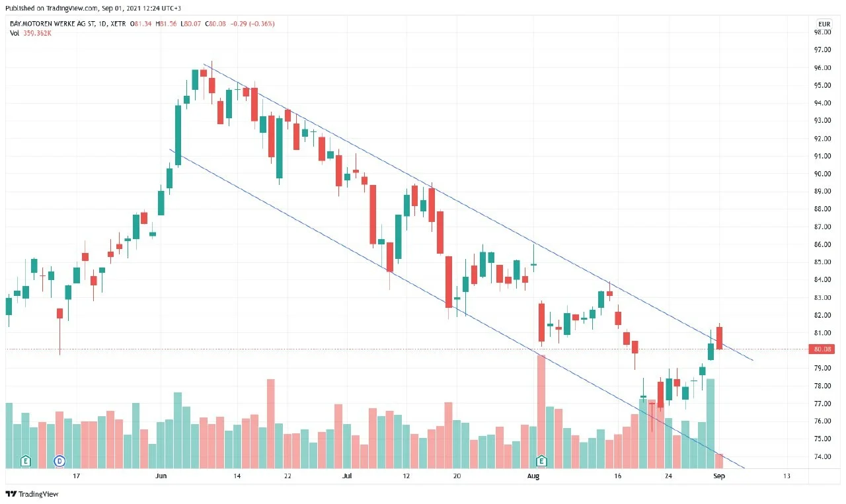Image resolution: width=846 pixels, height=504 pixels.
Task: Click the Published on TradingView.com text
Action: click(50, 8)
